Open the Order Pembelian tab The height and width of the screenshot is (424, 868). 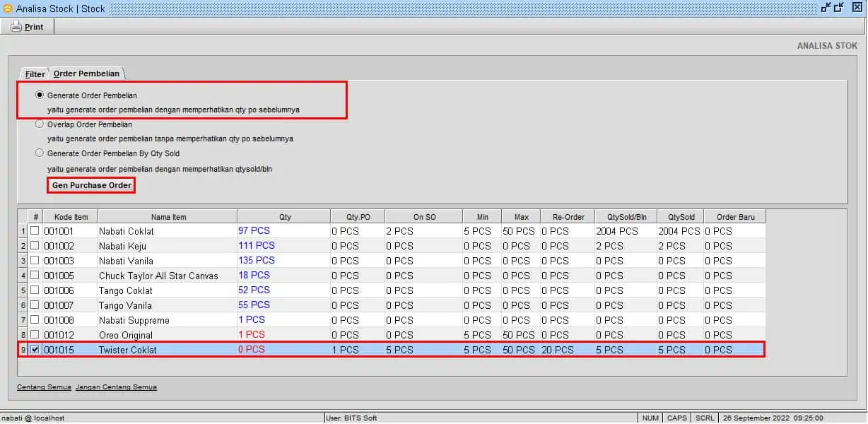pos(87,73)
